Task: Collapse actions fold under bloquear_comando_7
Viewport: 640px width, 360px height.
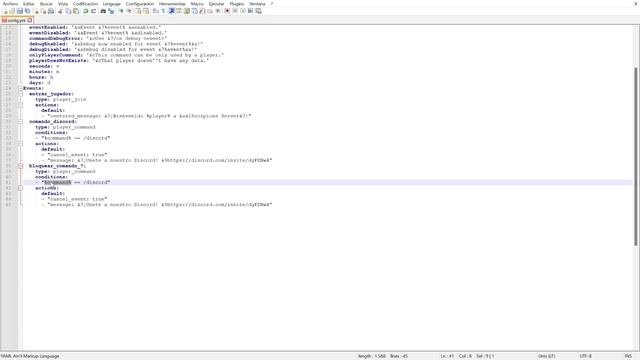Action: click(20, 188)
